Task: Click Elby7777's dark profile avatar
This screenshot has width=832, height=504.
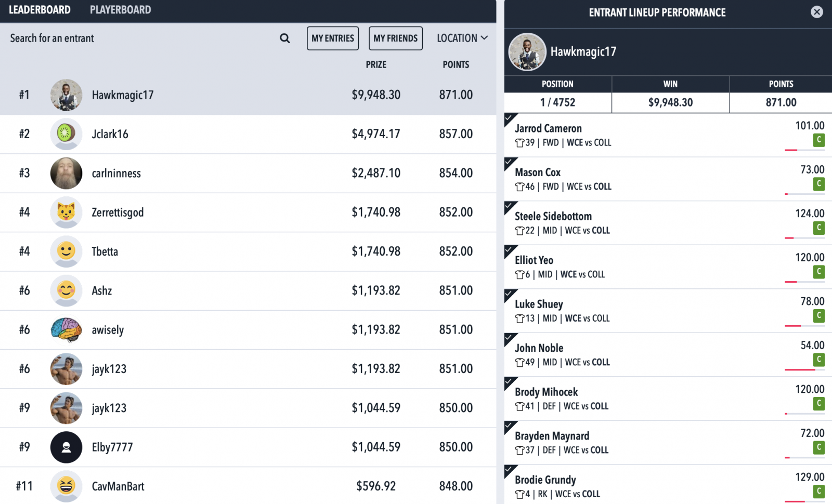Action: pyautogui.click(x=66, y=447)
